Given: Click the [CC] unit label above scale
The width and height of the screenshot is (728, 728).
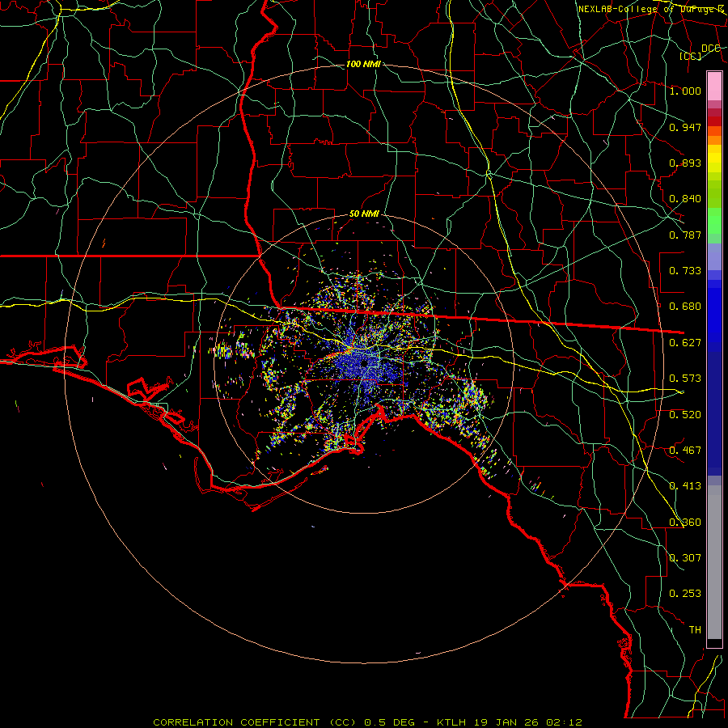Looking at the screenshot, I should point(691,56).
